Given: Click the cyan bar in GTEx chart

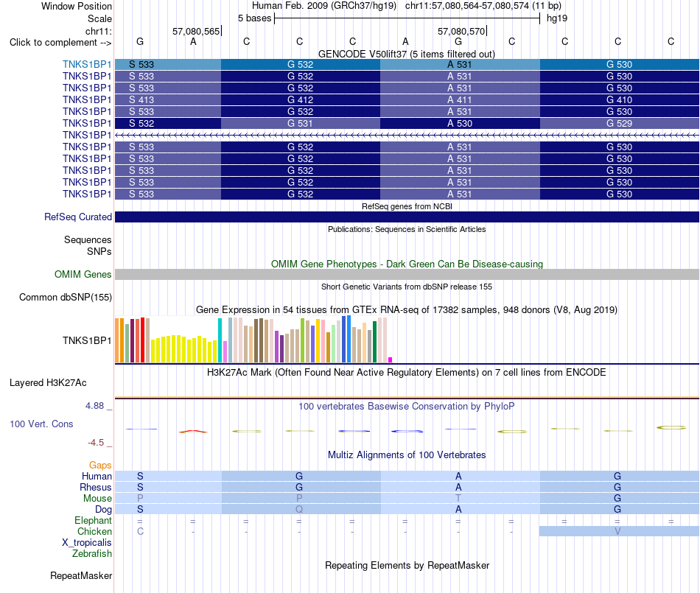Looking at the screenshot, I should [x=220, y=340].
